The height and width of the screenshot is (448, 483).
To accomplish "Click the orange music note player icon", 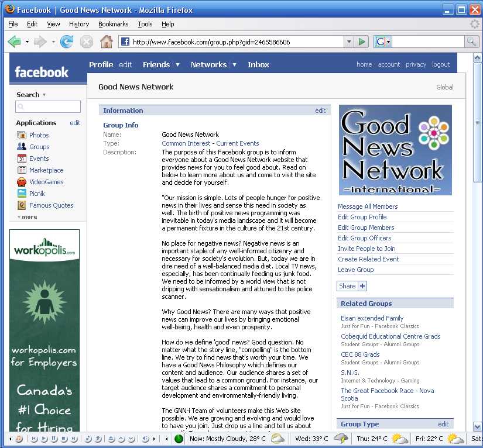I will [19, 439].
